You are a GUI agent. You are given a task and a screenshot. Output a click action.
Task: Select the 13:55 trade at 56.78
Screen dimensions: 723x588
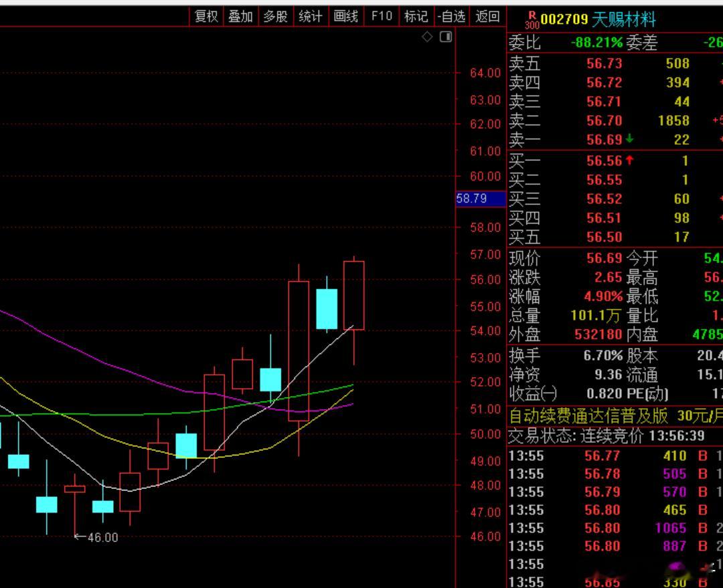pyautogui.click(x=615, y=474)
